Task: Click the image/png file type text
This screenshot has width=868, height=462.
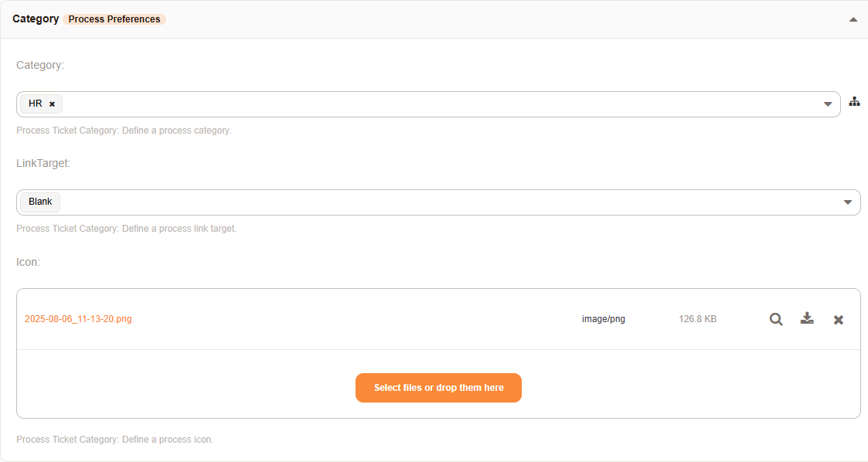Action: [x=603, y=319]
